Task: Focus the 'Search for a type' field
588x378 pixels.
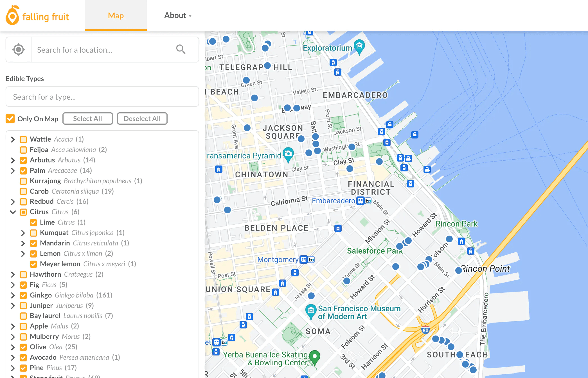Action: (x=102, y=97)
